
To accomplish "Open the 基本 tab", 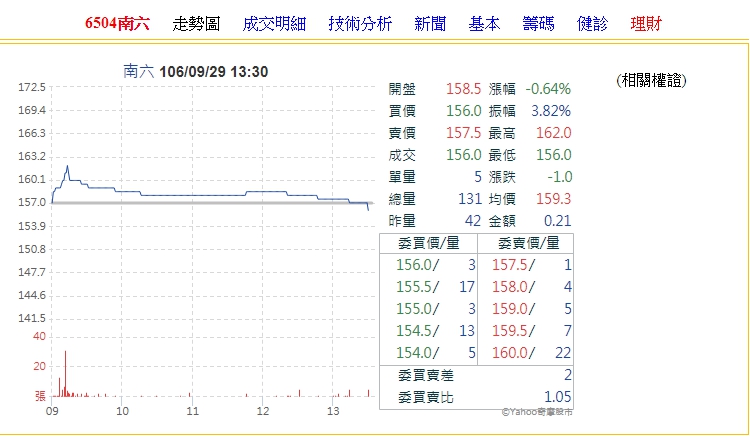I will [484, 23].
